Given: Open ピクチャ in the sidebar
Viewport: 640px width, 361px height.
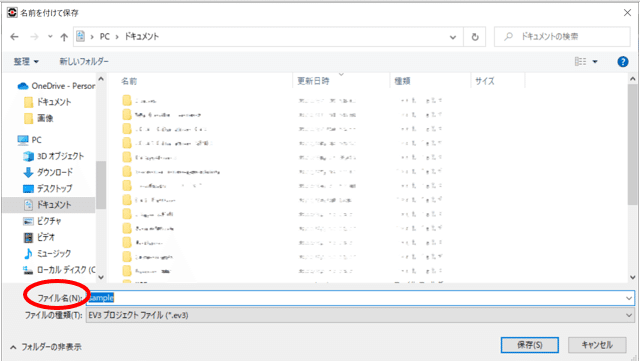Looking at the screenshot, I should pos(49,221).
